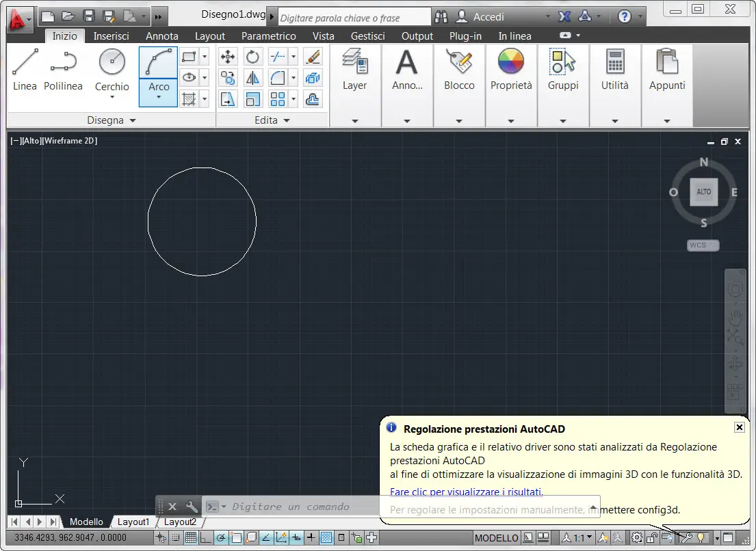Click the 'Fare clic per visualizzare i risultati' link
This screenshot has width=756, height=551.
coord(466,492)
